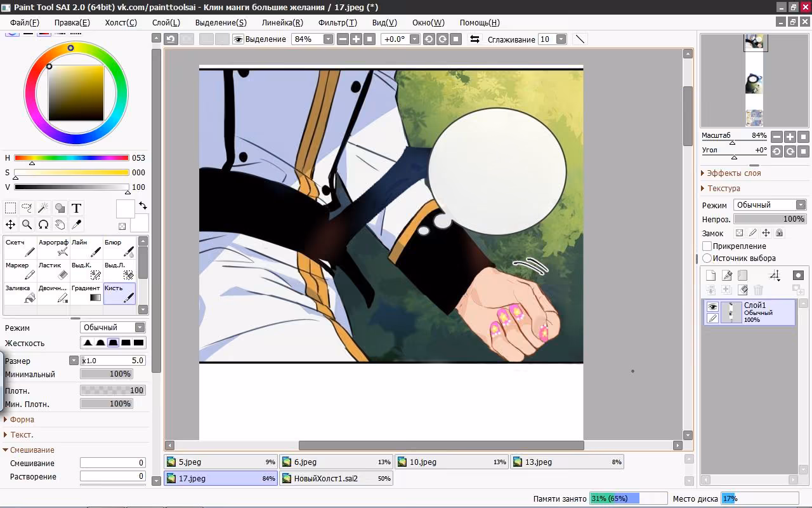
Task: Toggle visibility of Слой1 layer
Action: [x=713, y=307]
